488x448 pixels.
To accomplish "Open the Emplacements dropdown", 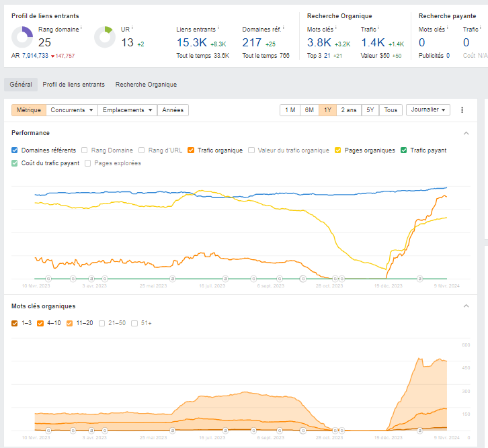I will 127,110.
